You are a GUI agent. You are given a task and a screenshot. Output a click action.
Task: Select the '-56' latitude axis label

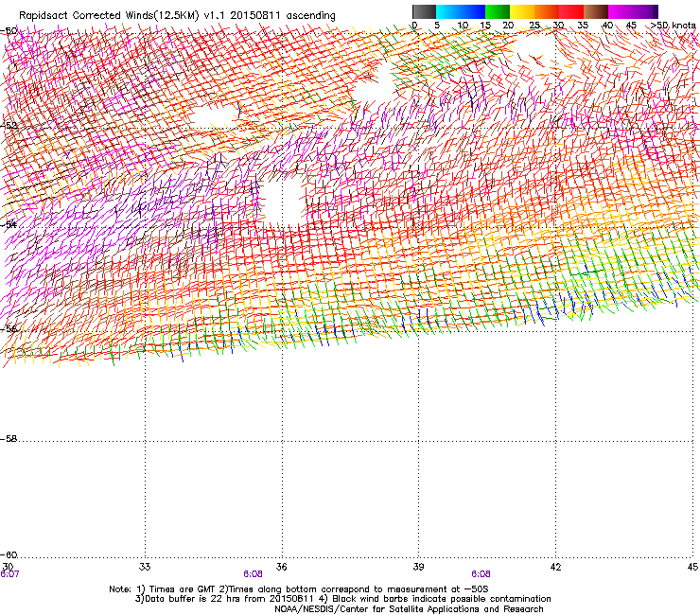[x=9, y=329]
